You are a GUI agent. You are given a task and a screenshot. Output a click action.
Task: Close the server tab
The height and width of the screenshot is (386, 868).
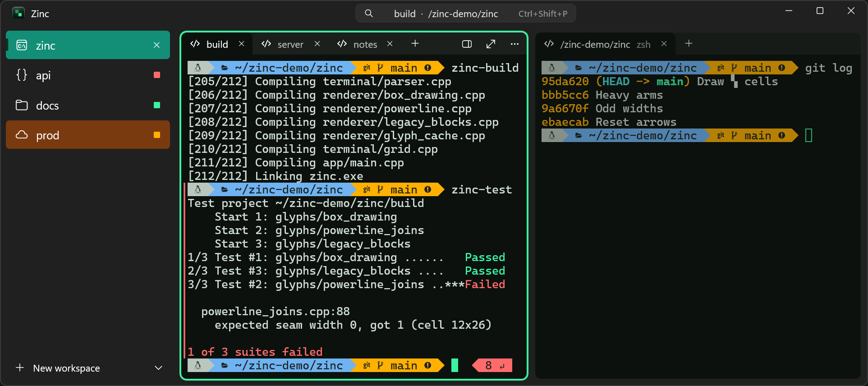(317, 44)
